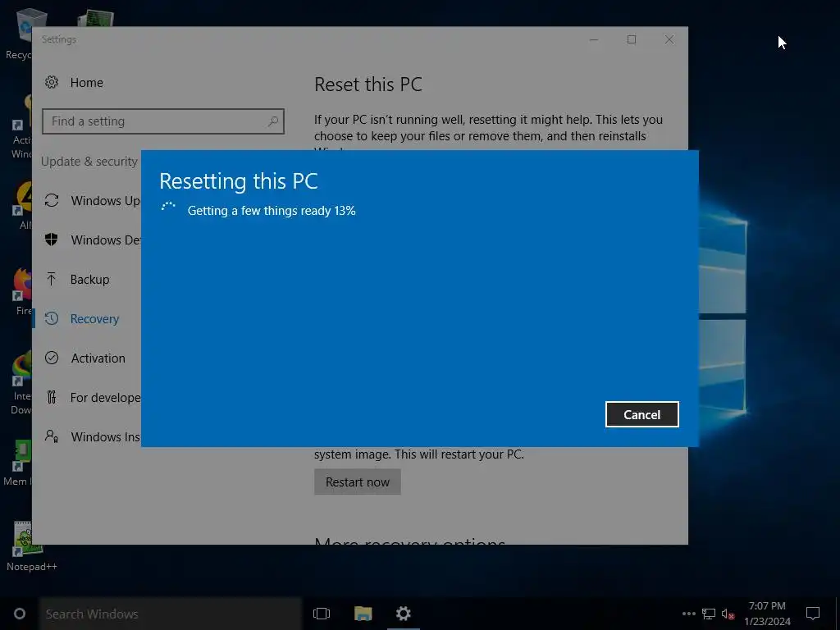Open the Notepad++ desktop shortcut
Image resolution: width=840 pixels, height=630 pixels.
[x=32, y=546]
